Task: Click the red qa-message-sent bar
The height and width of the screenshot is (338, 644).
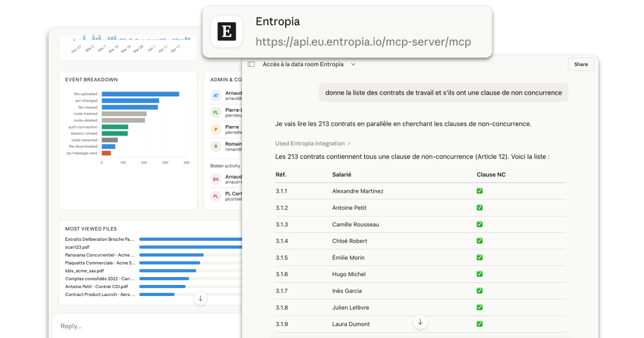Action: [x=106, y=153]
